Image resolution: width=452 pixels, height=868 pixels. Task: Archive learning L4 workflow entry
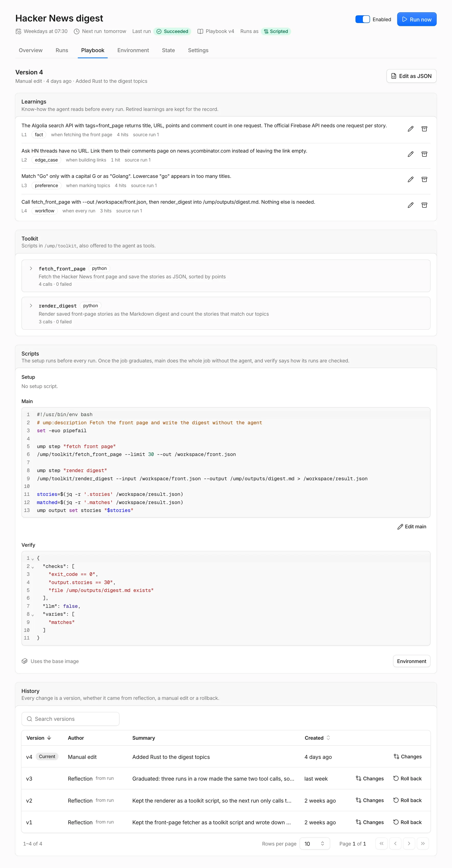424,205
